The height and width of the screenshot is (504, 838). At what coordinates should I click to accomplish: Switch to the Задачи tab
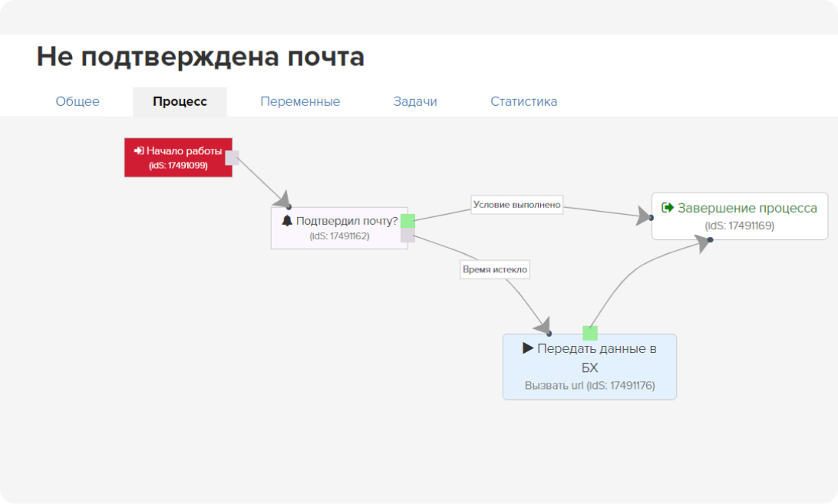pyautogui.click(x=415, y=100)
